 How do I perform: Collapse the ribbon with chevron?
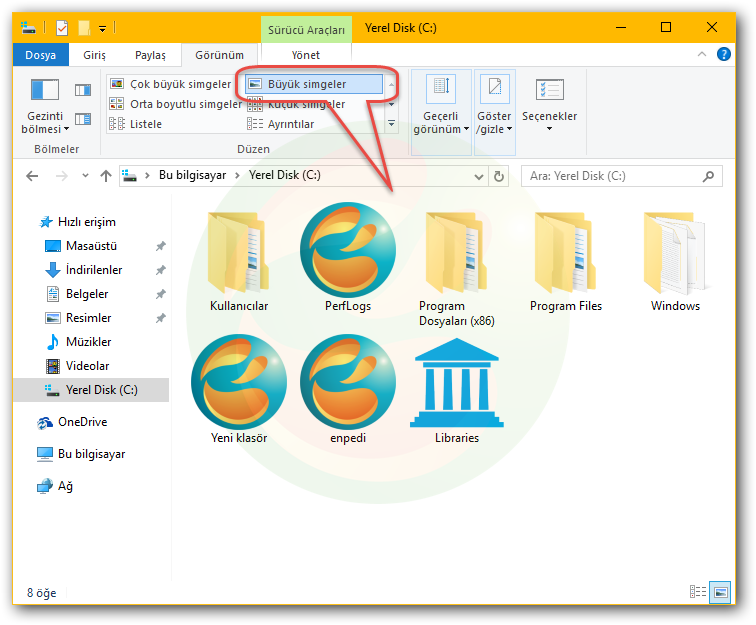coord(702,54)
